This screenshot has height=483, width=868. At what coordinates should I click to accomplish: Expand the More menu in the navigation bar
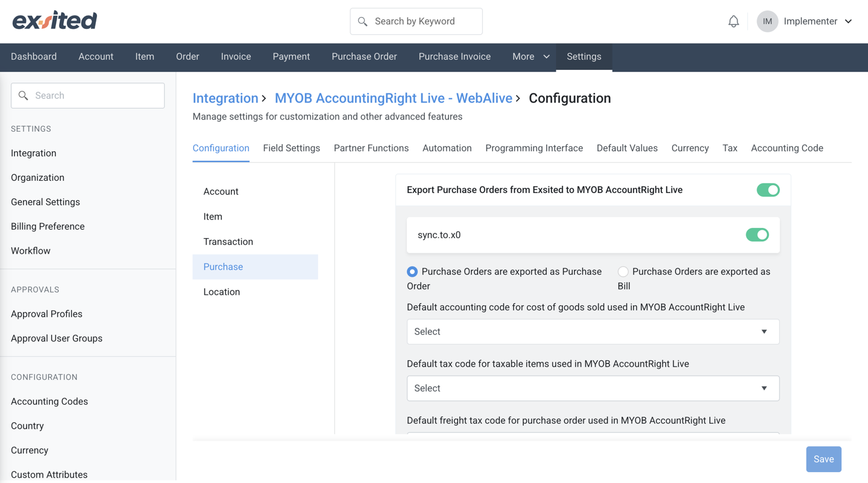pyautogui.click(x=530, y=57)
